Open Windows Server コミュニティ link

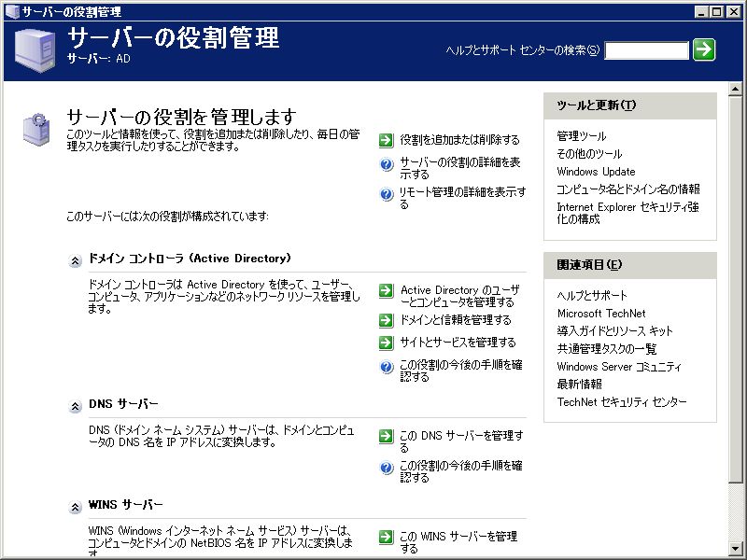pyautogui.click(x=619, y=367)
